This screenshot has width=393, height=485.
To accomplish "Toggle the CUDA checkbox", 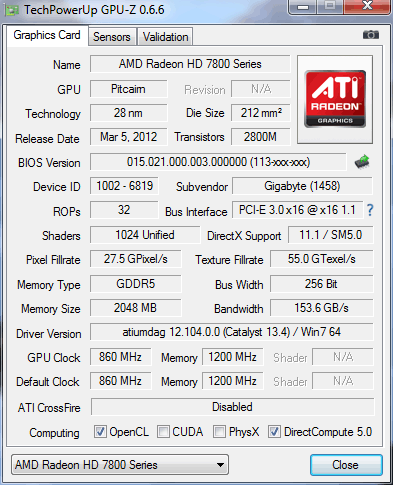I will [163, 432].
